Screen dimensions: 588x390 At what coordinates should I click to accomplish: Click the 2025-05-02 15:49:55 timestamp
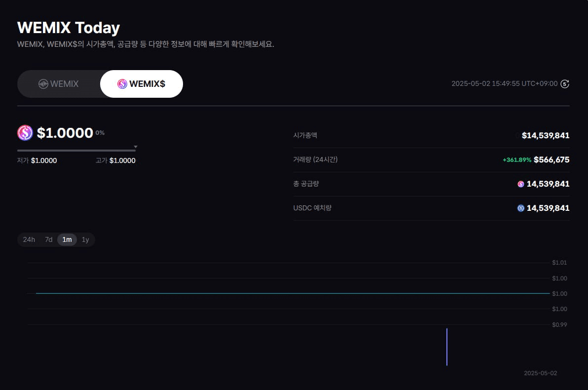coord(504,84)
